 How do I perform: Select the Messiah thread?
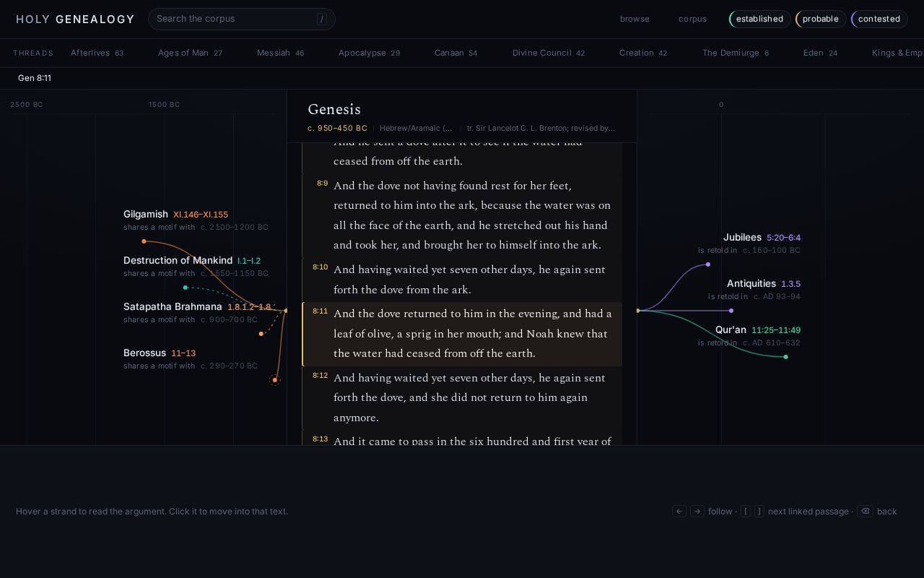[281, 53]
